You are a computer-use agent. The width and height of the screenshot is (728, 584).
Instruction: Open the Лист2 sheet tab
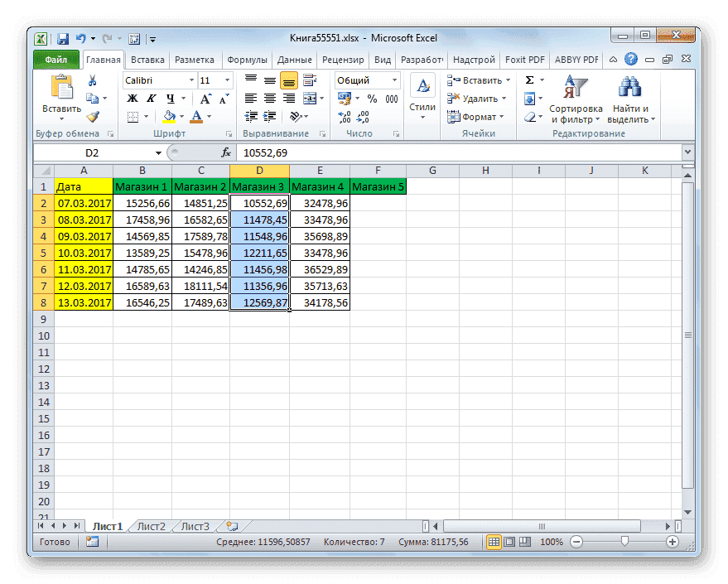[x=151, y=525]
